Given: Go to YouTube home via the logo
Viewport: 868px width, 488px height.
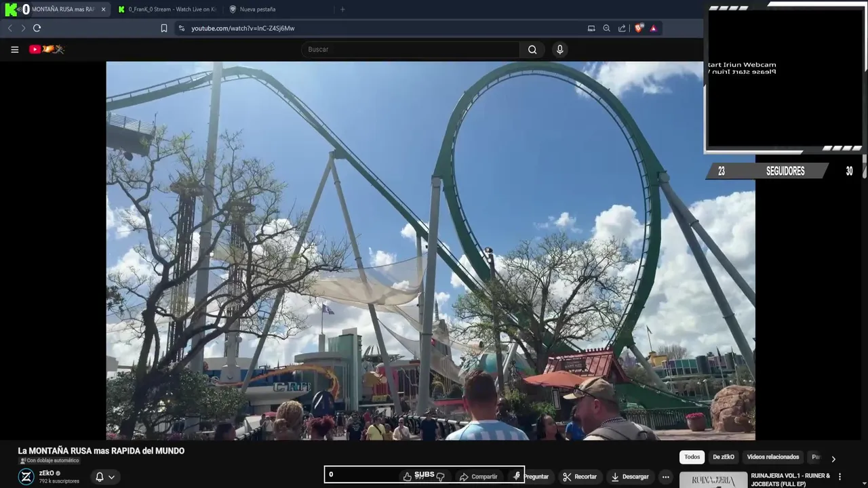Looking at the screenshot, I should point(46,49).
